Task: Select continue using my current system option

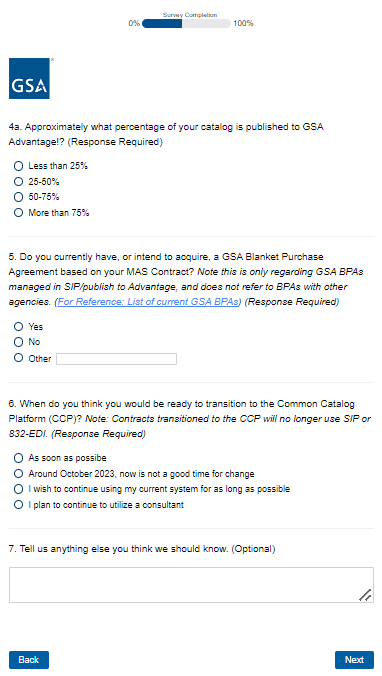Action: (x=18, y=489)
